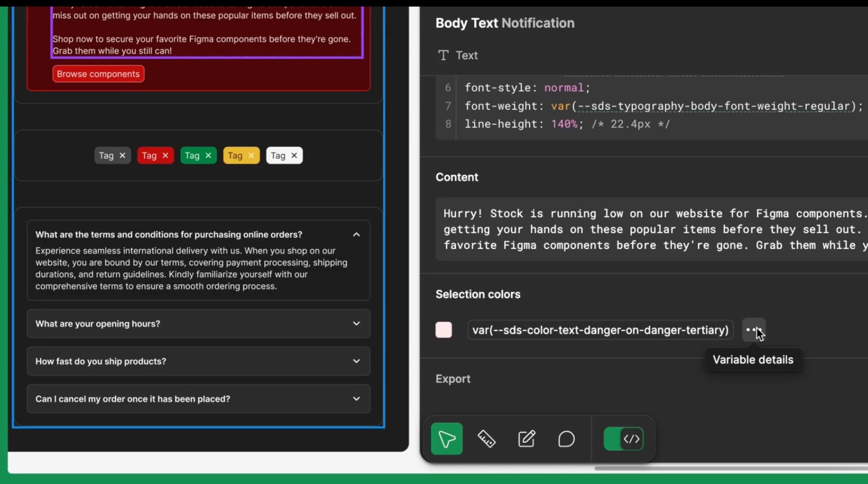Select the Measure ruler tool
This screenshot has width=868, height=484.
486,439
